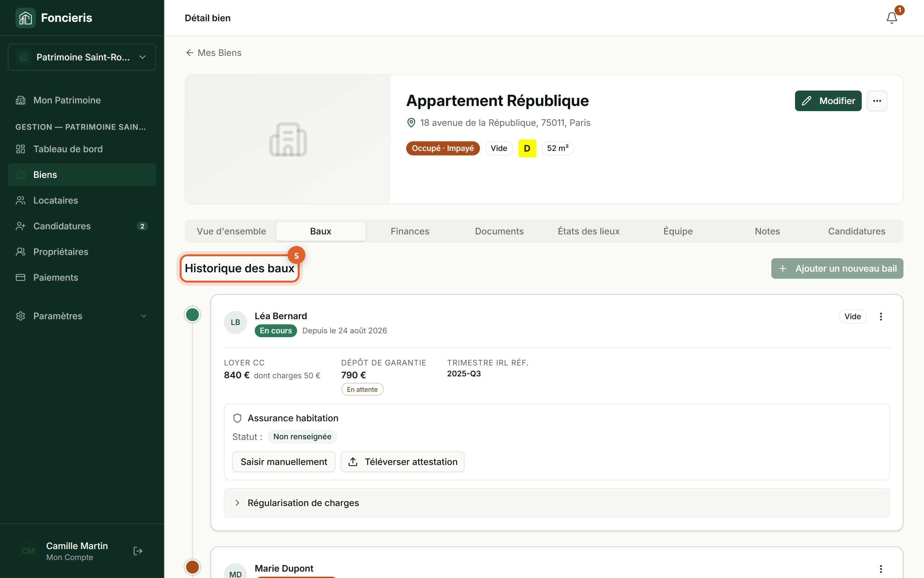Click the Marie Dupont tenant name
This screenshot has height=578, width=924.
(x=284, y=568)
